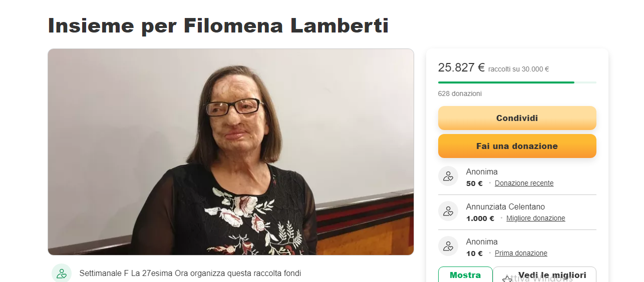Open the Donazione recente link
This screenshot has height=282, width=644.
[524, 183]
